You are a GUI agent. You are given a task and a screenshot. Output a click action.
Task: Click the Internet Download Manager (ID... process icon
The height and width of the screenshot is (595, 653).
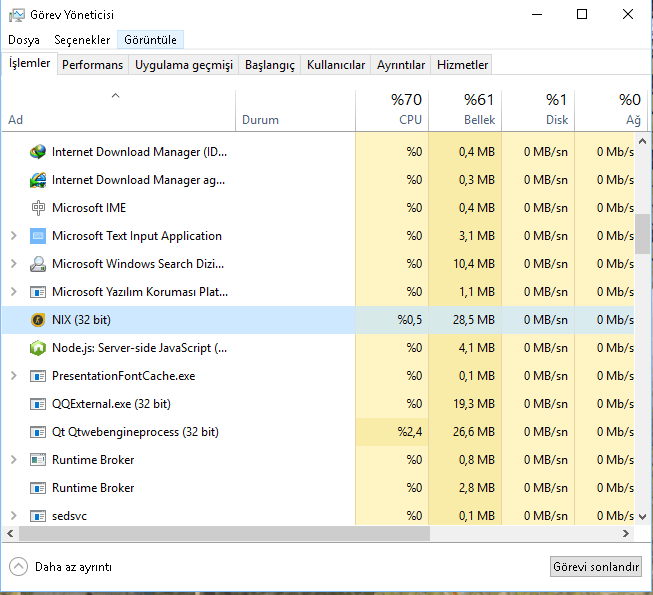38,152
